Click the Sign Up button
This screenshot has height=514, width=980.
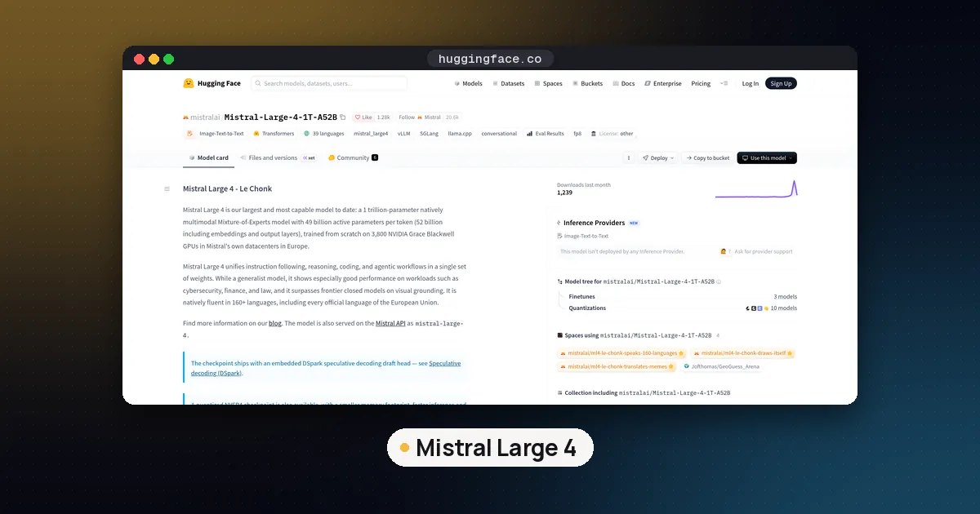[781, 83]
